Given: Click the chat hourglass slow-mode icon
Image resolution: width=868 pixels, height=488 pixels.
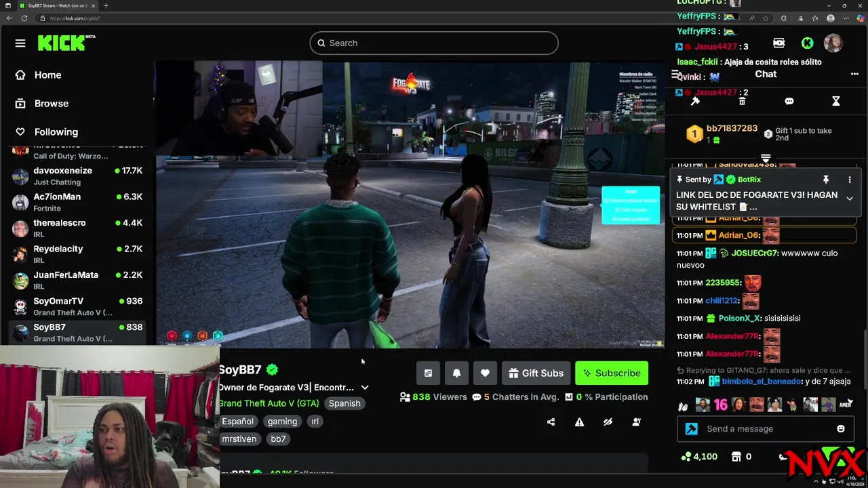Looking at the screenshot, I should (x=836, y=101).
